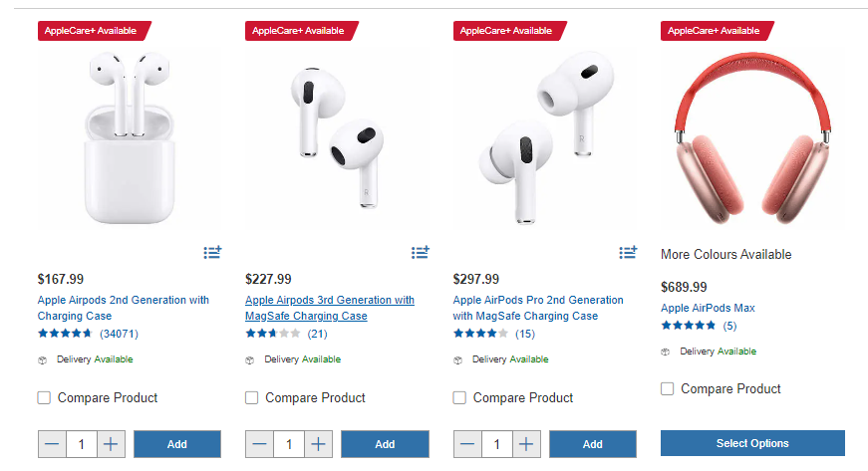Check Compare Product for AirPods 2nd Generation

[x=44, y=398]
